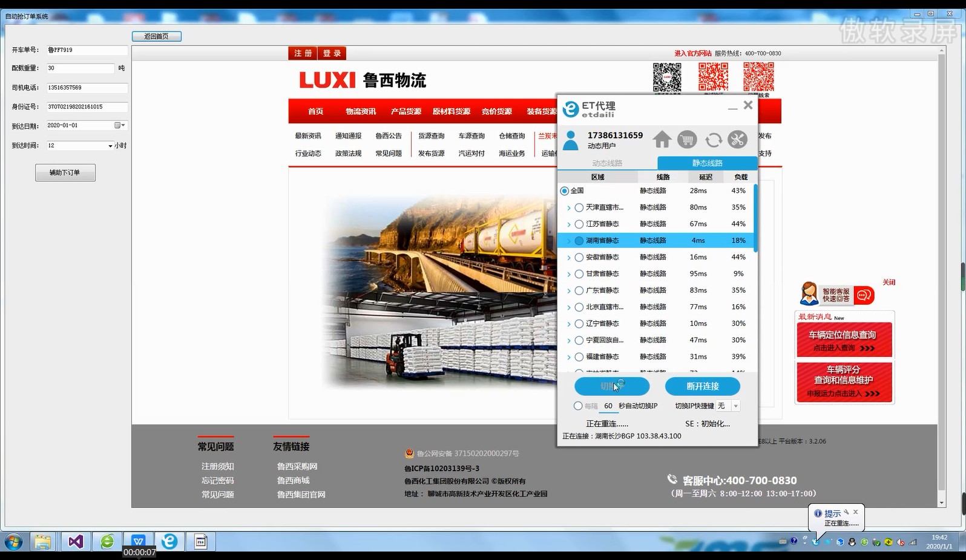
Task: Click the 司机电话 input field
Action: 87,88
